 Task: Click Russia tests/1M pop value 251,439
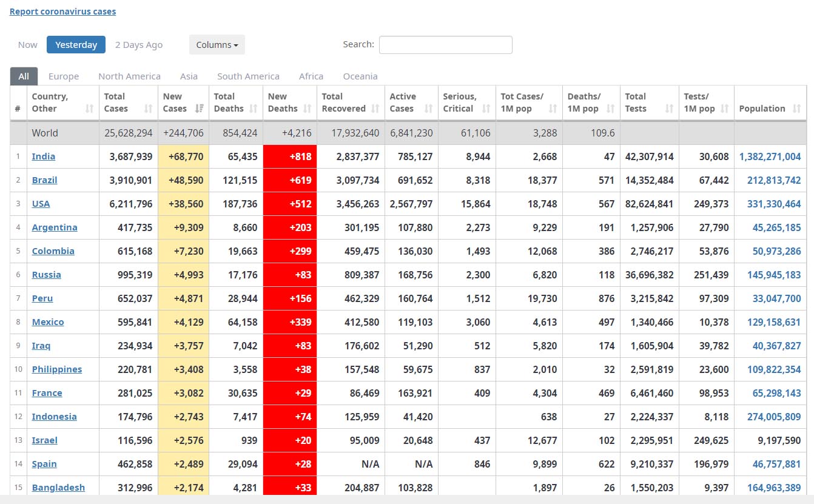(x=711, y=275)
